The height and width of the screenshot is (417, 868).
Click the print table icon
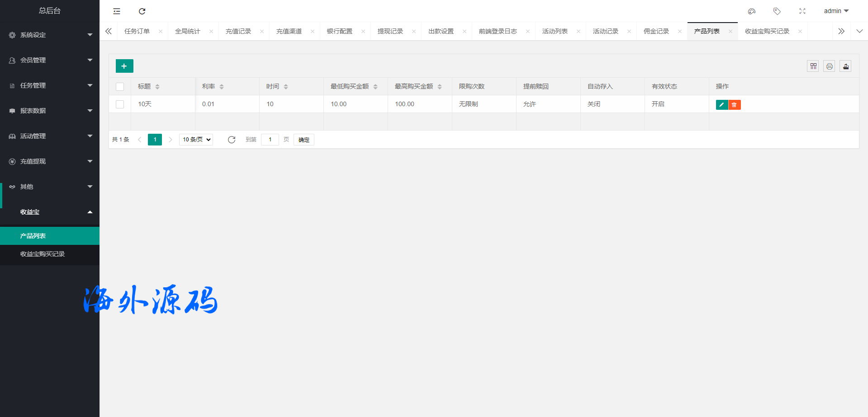point(829,66)
